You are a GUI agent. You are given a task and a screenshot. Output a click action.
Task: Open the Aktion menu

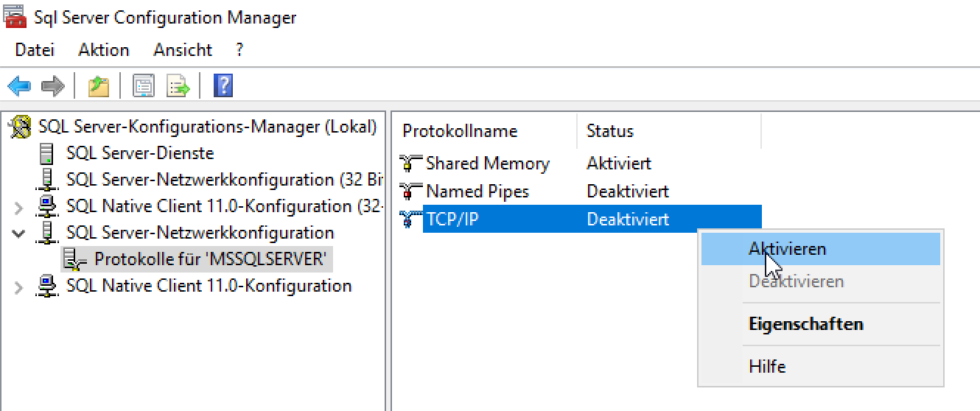(x=104, y=50)
